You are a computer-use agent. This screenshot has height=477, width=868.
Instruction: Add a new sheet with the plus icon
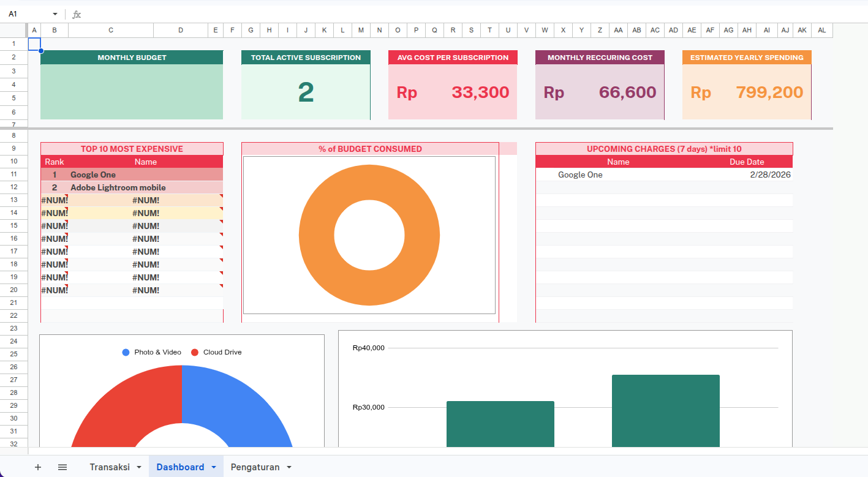38,467
